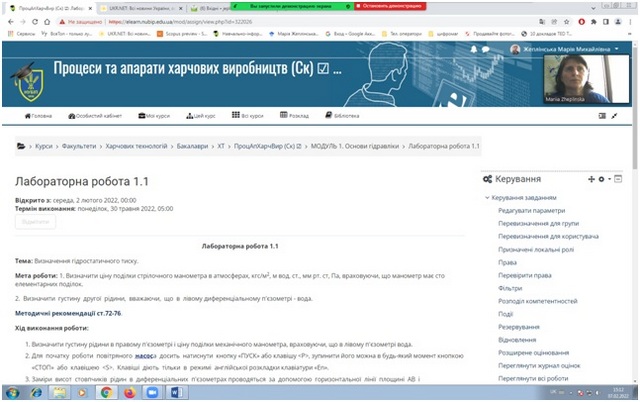
Task: Open Методичні рекомендації ст.72-76 link
Action: (68, 313)
